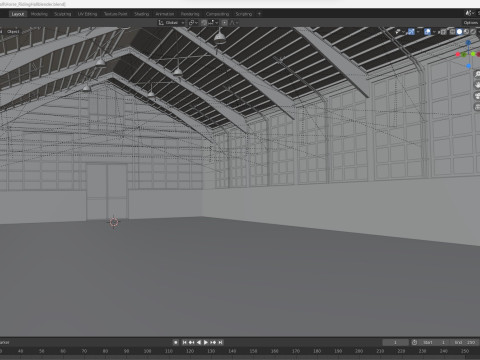Screen dimensions: 480x360
Task: Click the current frame number field
Action: coord(395,342)
